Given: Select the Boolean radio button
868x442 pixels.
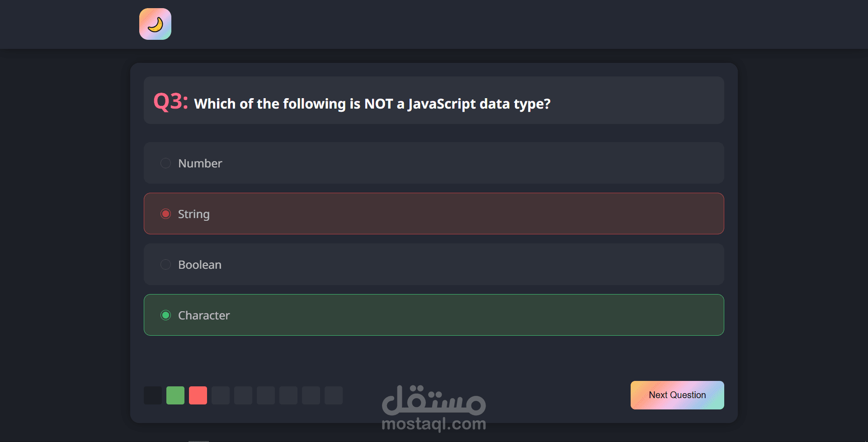Looking at the screenshot, I should point(166,265).
